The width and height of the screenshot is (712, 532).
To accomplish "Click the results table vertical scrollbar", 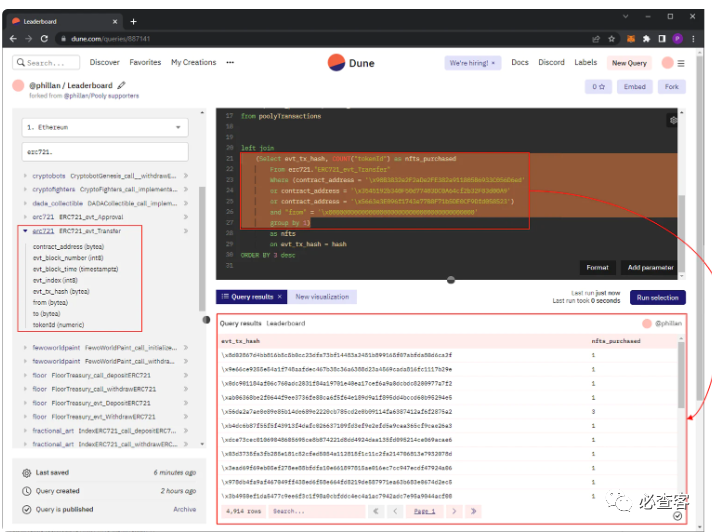I will click(x=681, y=375).
